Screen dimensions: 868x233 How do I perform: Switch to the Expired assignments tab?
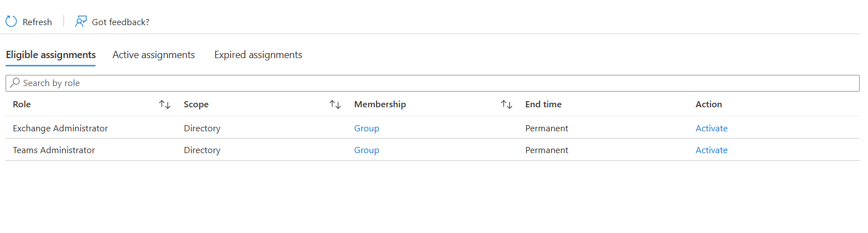(x=258, y=55)
